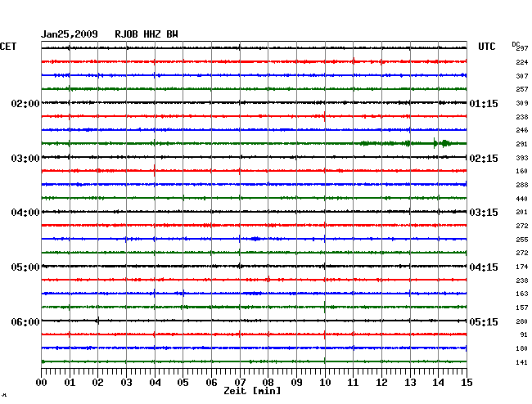Click the CET time label "06:00"
The height and width of the screenshot is (404, 532).
25,321
